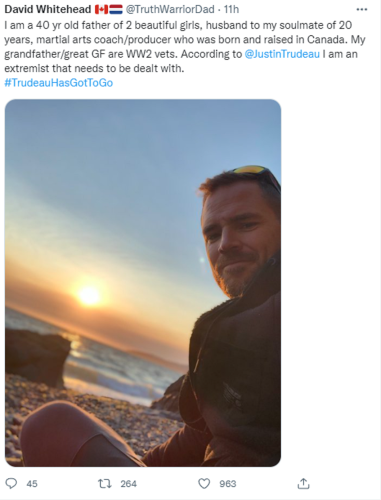Click the reply speech bubble icon
This screenshot has width=381, height=500.
pos(11,483)
